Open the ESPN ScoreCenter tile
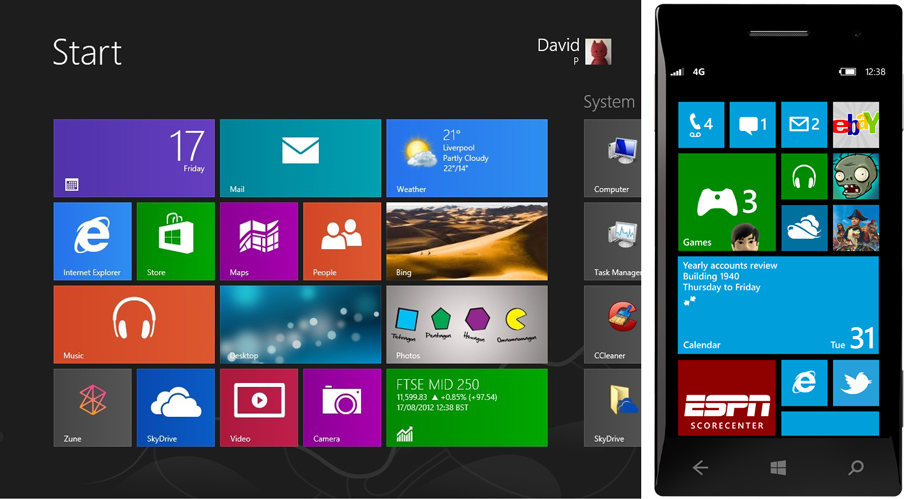Image resolution: width=910 pixels, height=499 pixels. coord(727,397)
